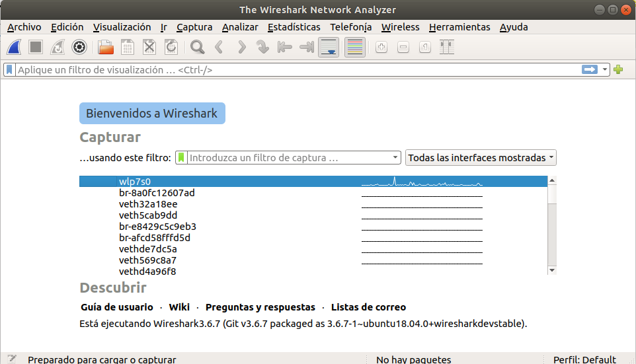Select interface veth32a18ee
This screenshot has height=364, width=636.
313,204
